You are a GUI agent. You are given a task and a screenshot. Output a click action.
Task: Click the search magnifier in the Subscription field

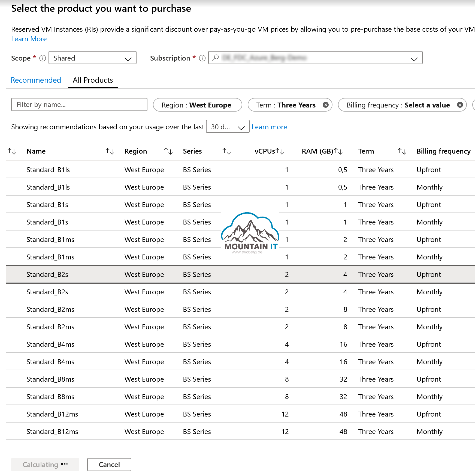(x=215, y=58)
